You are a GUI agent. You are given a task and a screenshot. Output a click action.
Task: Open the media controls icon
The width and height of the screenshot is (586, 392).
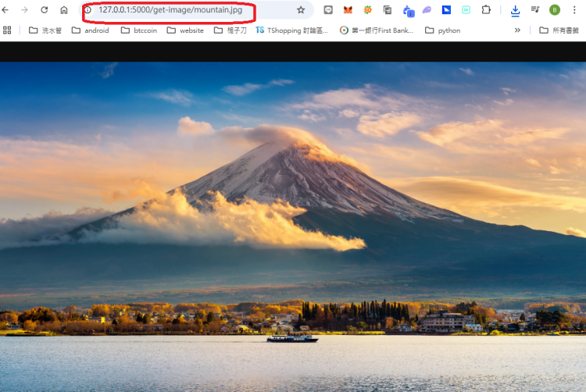click(535, 10)
